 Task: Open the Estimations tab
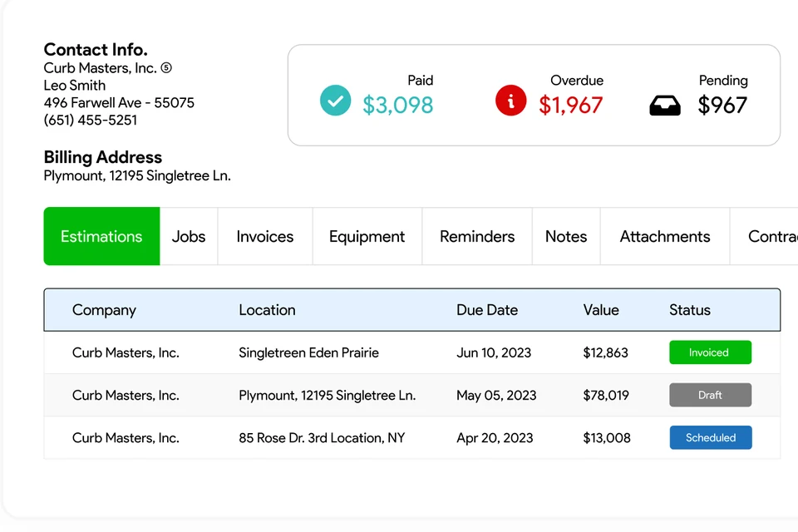pos(101,236)
